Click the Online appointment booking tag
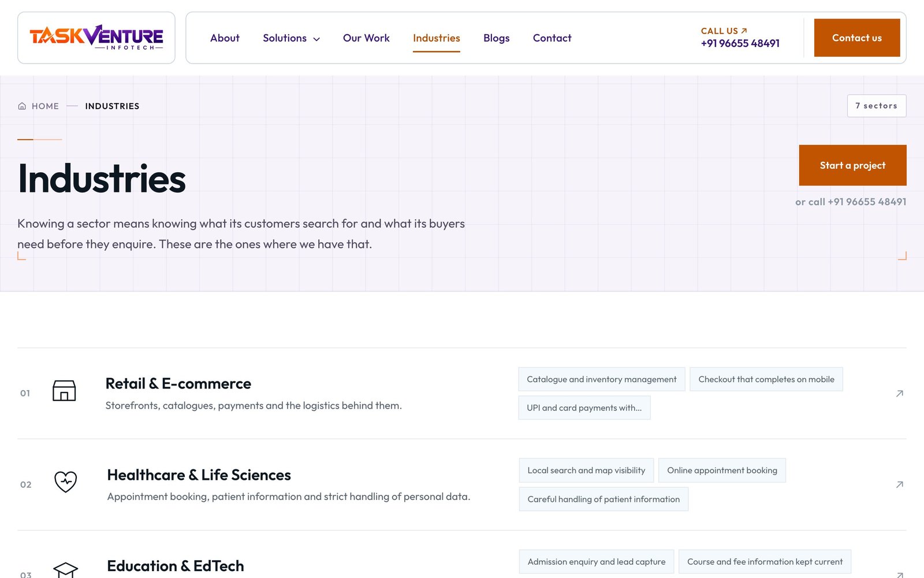 tap(722, 470)
